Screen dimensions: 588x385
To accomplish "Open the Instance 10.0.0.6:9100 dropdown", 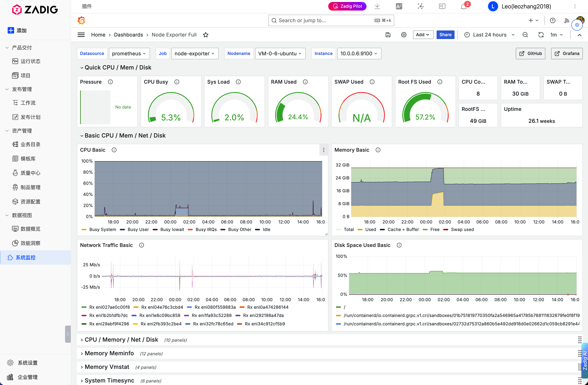I will coord(359,54).
